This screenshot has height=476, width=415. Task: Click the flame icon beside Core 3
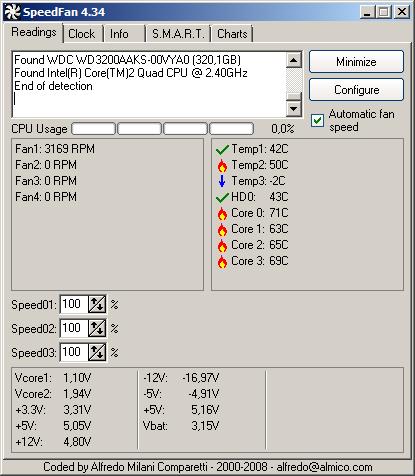click(x=222, y=261)
